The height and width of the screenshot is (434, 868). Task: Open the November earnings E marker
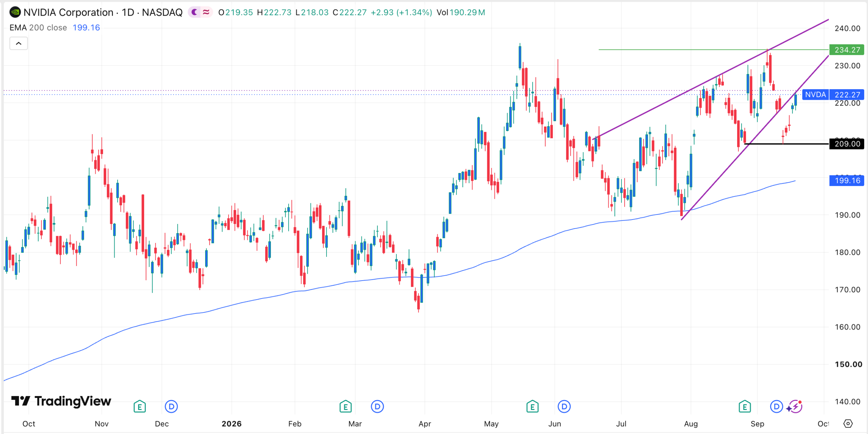pyautogui.click(x=140, y=406)
